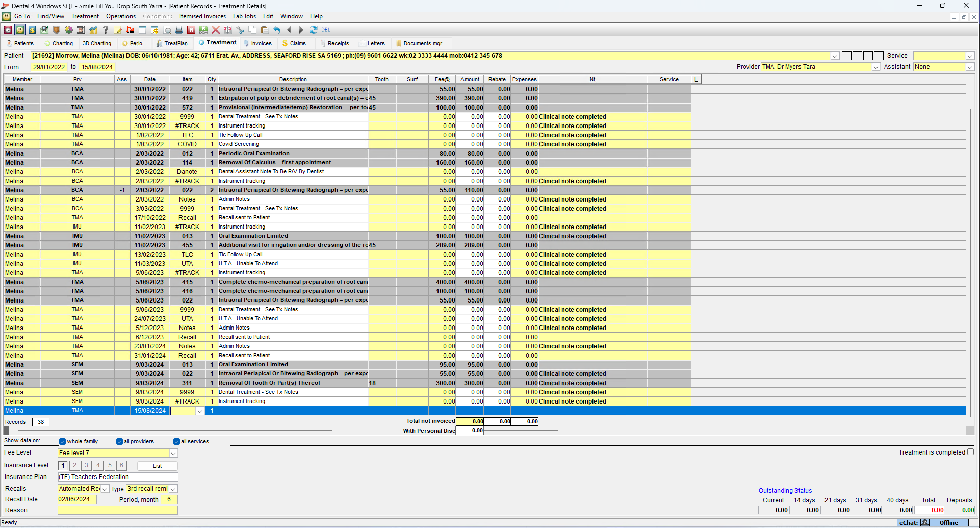
Task: Click the blue refresh arrows icon
Action: click(314, 30)
